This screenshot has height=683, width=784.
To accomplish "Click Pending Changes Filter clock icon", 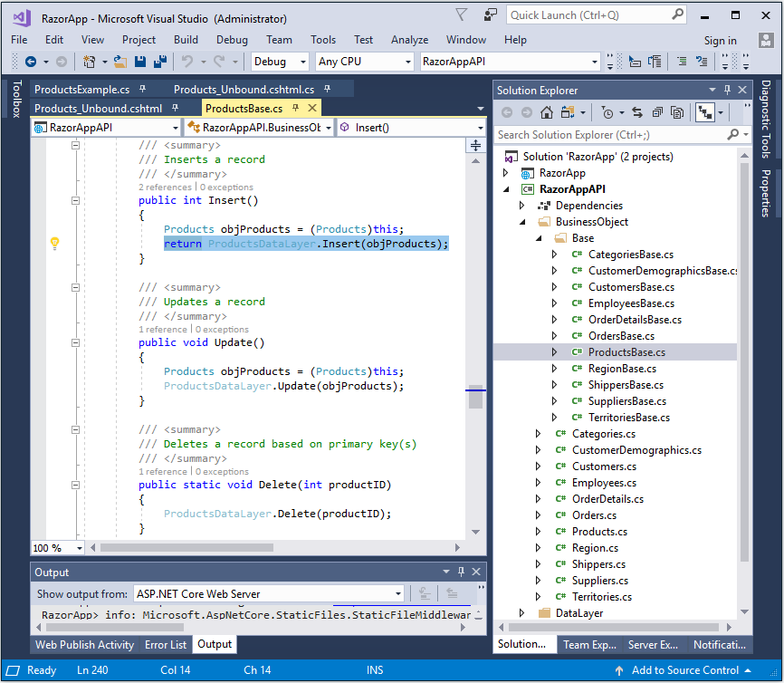I will click(607, 112).
